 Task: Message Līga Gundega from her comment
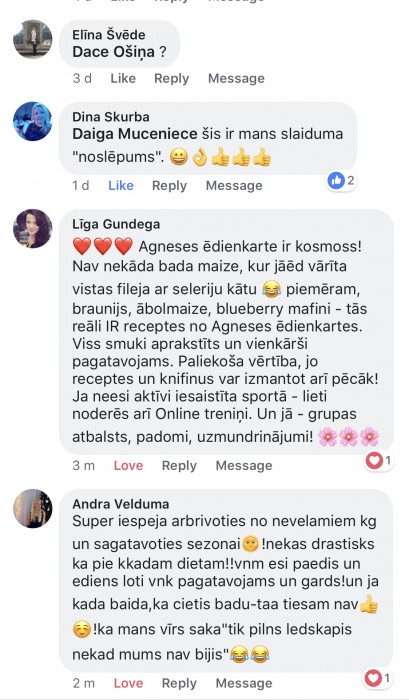point(244,466)
